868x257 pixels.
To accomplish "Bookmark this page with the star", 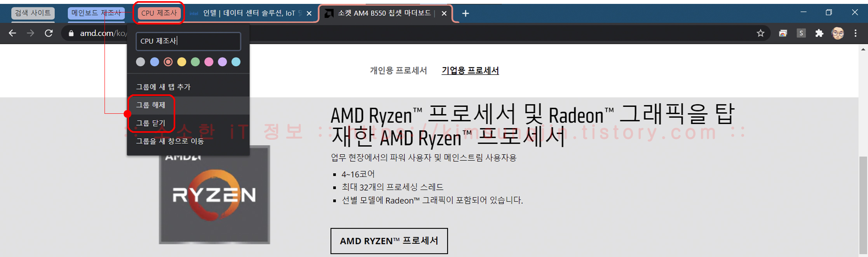I will [x=760, y=33].
